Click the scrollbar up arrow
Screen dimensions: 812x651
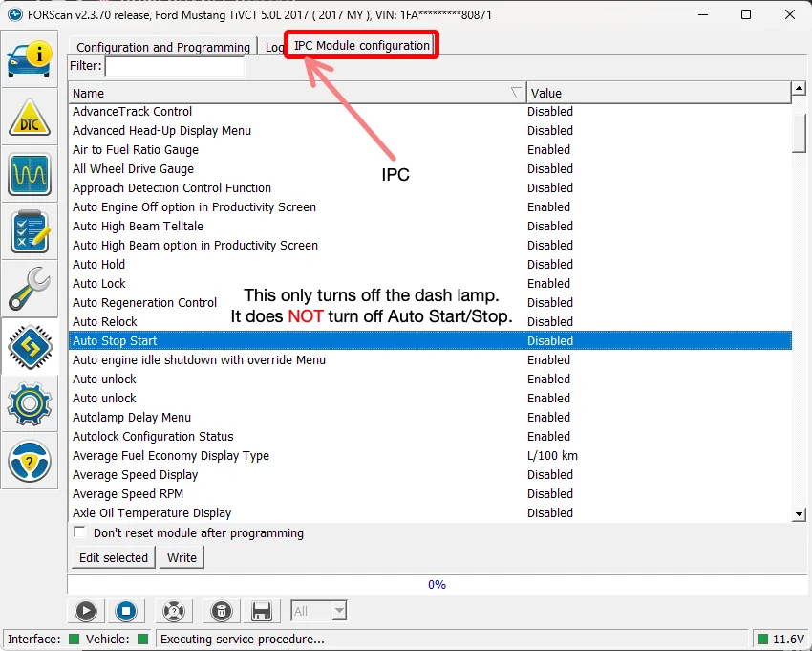799,89
